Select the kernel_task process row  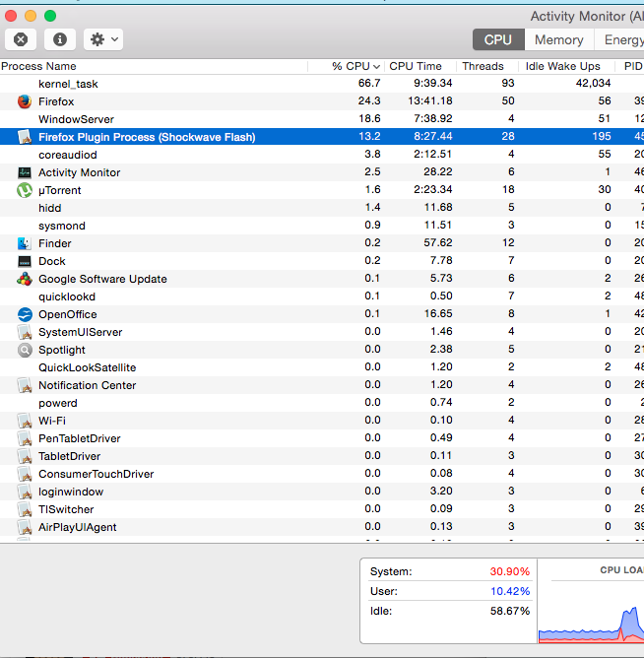pos(322,84)
